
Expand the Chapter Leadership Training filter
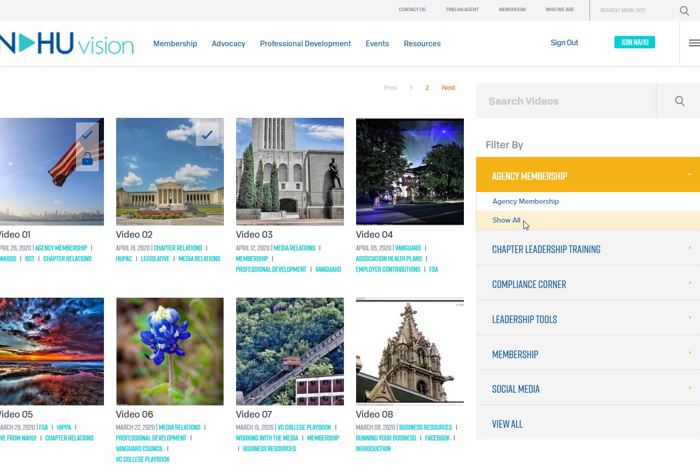[588, 249]
